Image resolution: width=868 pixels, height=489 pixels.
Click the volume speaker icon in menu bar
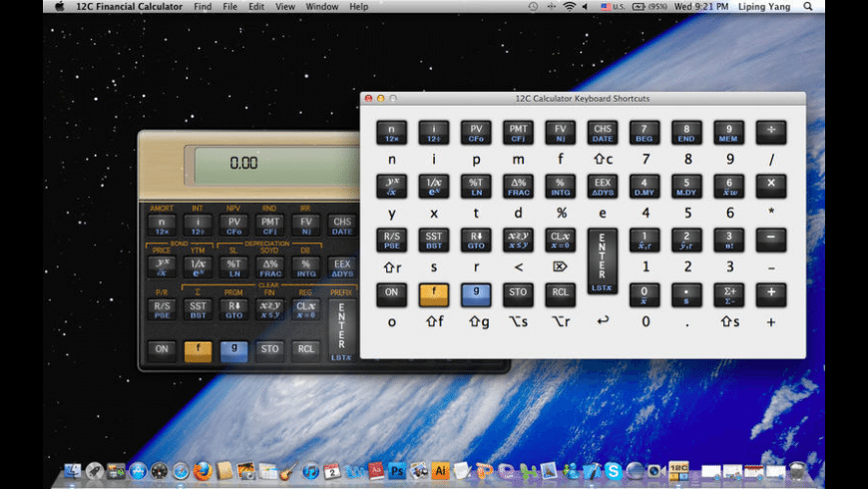tap(585, 7)
